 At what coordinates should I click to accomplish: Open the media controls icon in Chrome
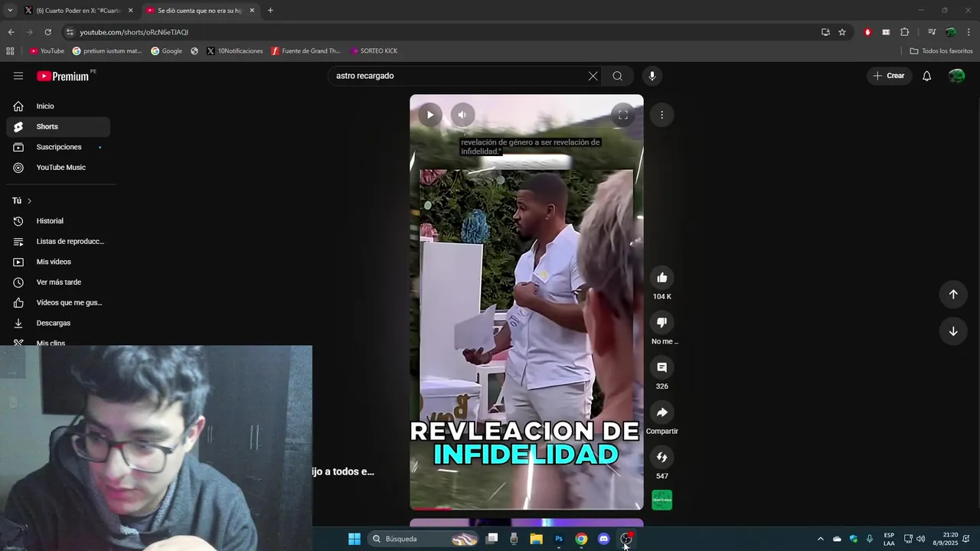coord(932,32)
